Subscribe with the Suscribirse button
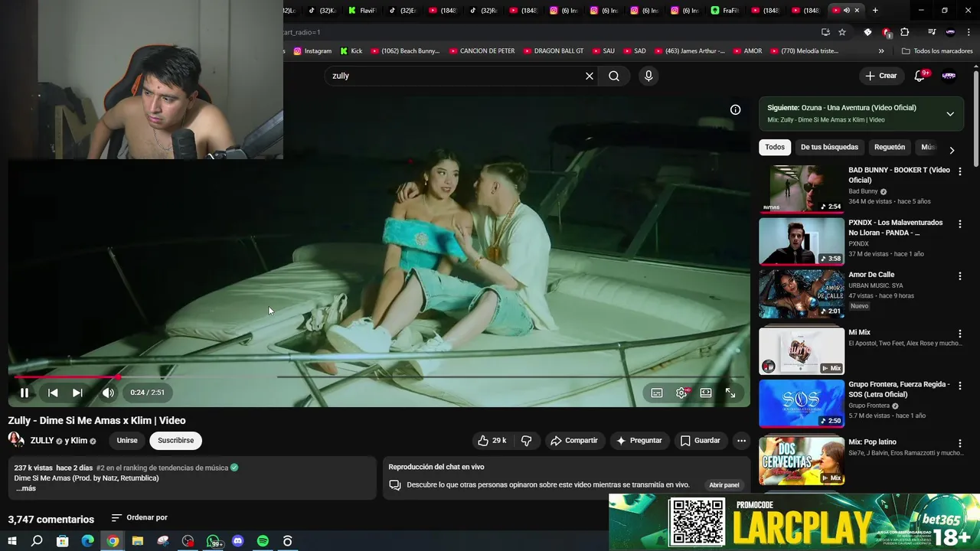 (x=175, y=441)
